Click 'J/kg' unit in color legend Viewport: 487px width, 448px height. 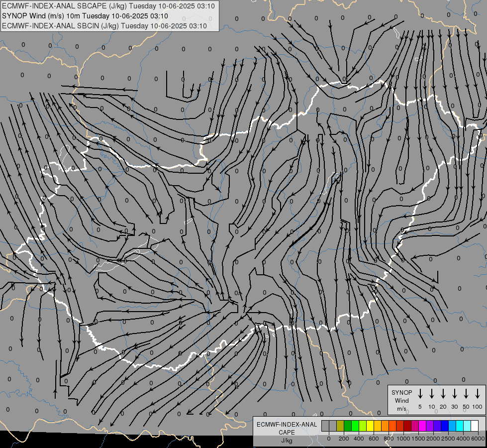[x=287, y=441]
